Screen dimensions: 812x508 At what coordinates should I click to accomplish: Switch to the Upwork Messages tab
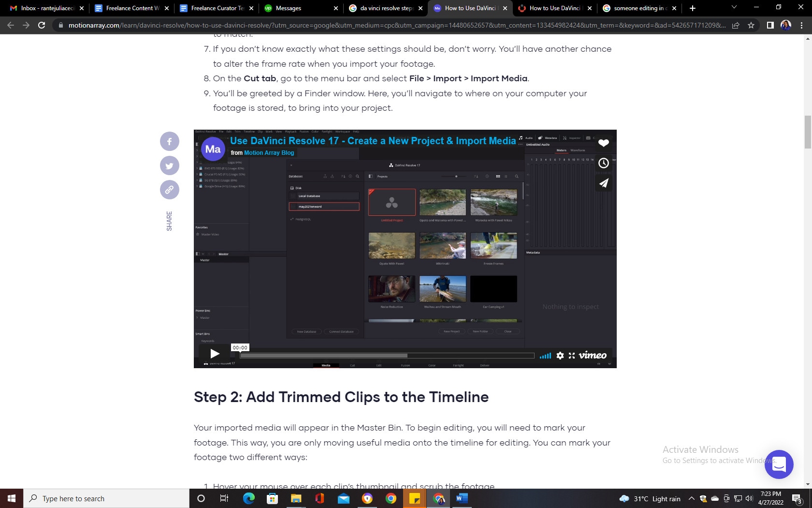click(302, 8)
